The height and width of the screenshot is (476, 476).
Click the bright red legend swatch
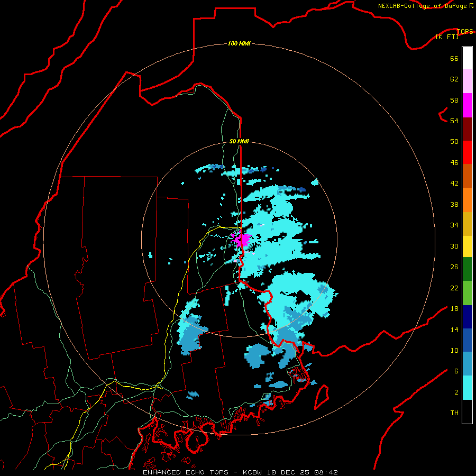(467, 152)
